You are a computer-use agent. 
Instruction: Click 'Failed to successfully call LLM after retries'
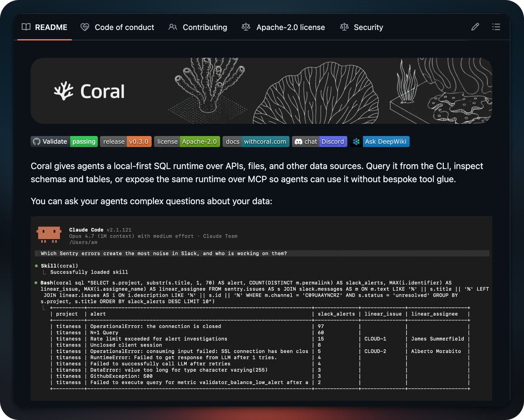pyautogui.click(x=160, y=364)
